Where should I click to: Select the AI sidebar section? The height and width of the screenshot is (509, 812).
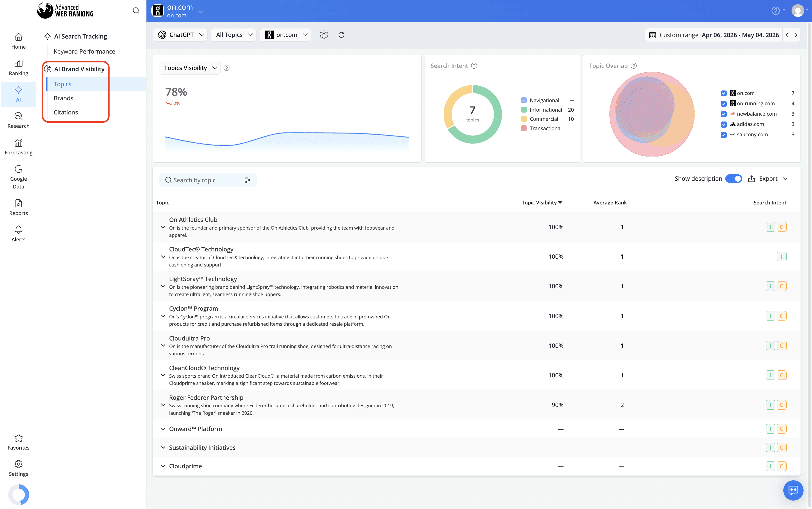19,94
